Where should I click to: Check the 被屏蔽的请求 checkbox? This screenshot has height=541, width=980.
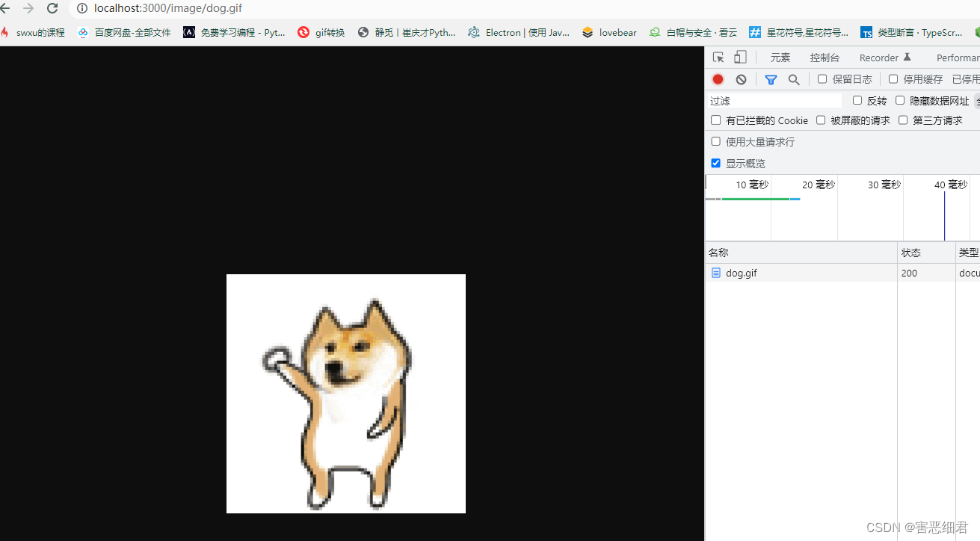pos(821,120)
